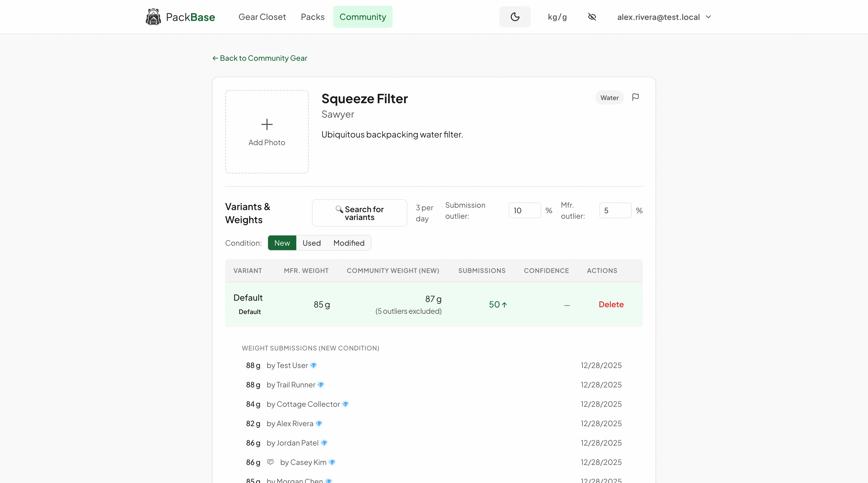Focus the Submission outlier percent field

525,211
